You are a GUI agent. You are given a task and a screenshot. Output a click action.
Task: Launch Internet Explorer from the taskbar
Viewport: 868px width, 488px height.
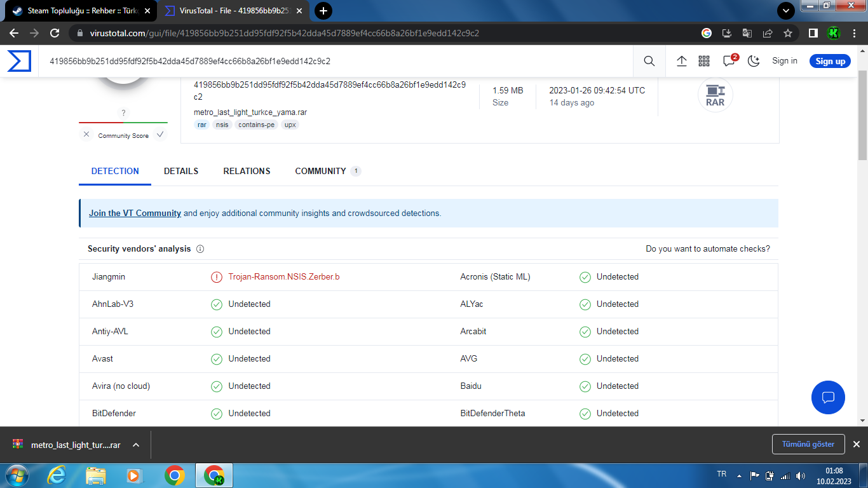click(x=57, y=475)
